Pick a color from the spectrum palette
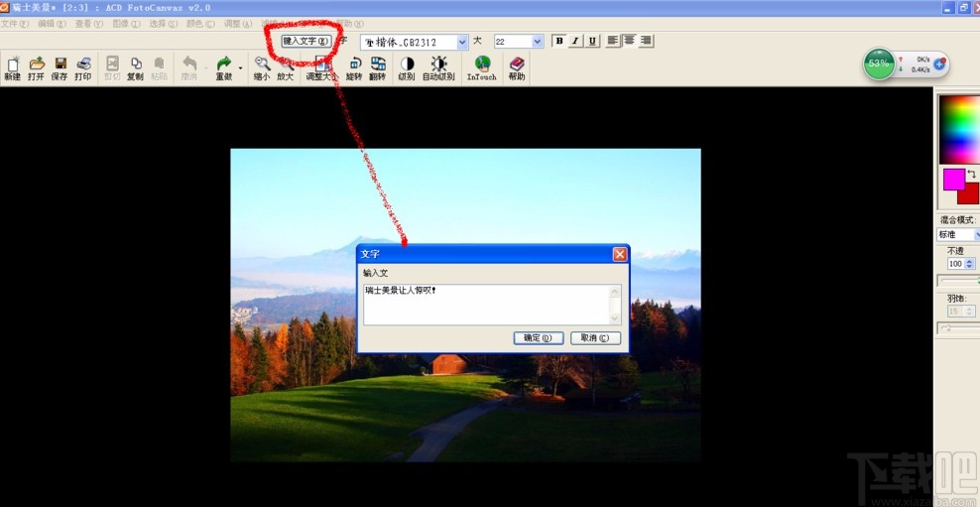 [959, 129]
